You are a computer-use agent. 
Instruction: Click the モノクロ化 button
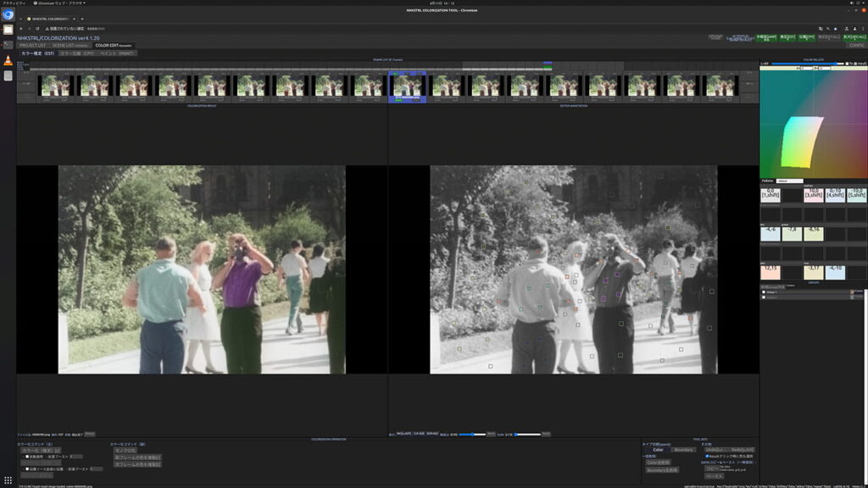tap(125, 450)
